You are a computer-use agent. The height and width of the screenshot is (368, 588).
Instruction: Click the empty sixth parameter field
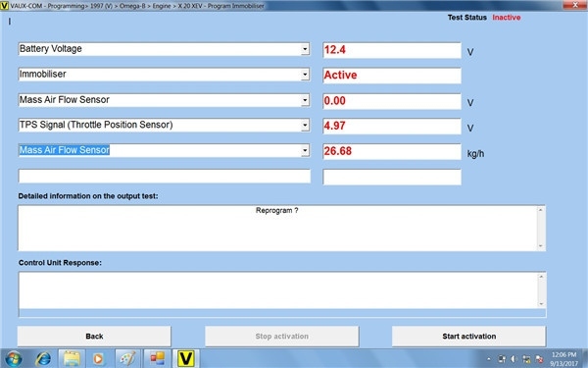pos(165,177)
